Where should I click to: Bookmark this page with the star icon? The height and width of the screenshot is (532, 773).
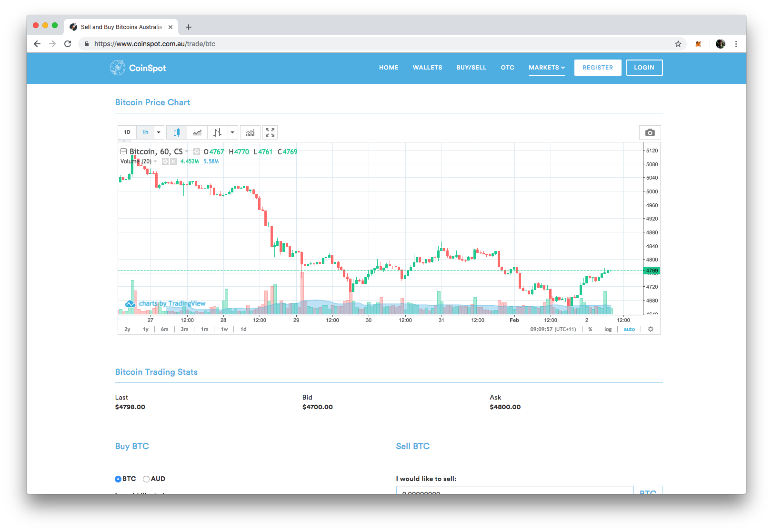pos(678,44)
